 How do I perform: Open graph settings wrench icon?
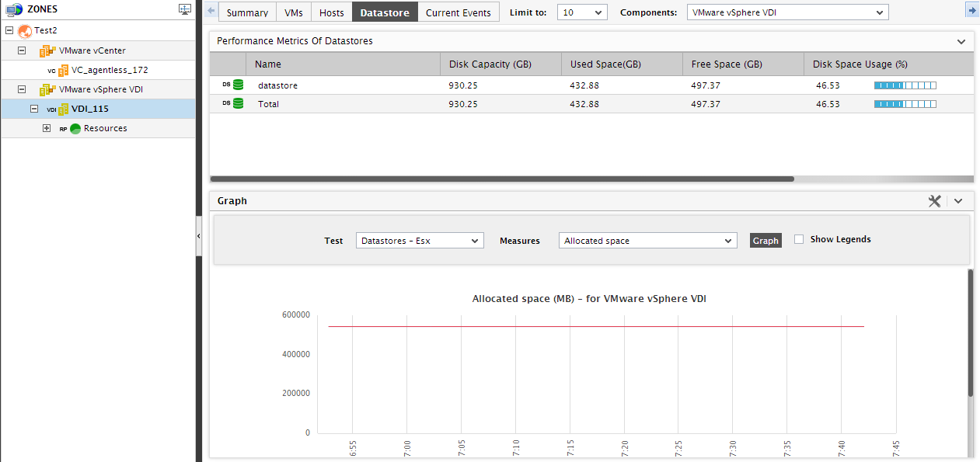934,201
